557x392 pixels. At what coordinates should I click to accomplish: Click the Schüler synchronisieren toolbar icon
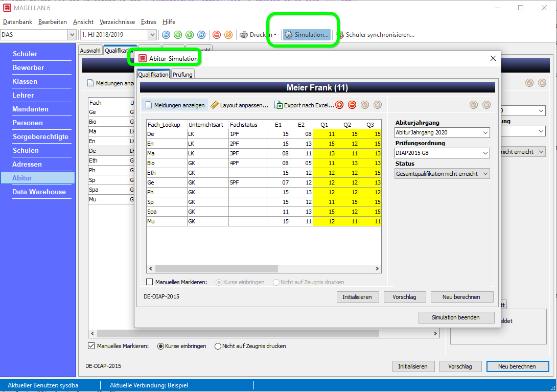(x=340, y=34)
